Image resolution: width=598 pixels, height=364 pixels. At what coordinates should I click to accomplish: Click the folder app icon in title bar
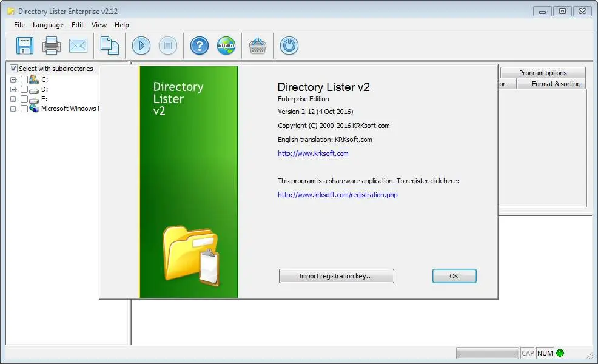tap(11, 11)
